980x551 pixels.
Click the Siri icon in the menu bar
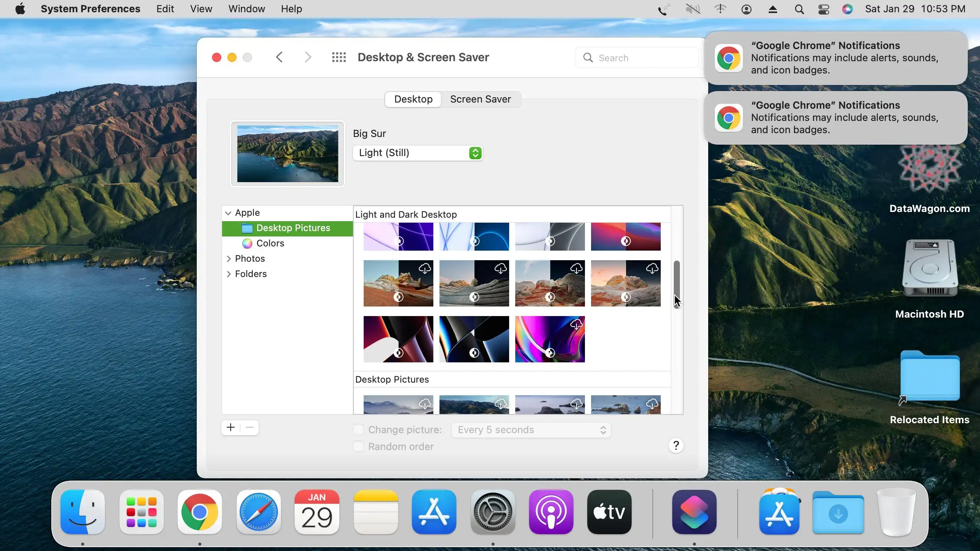pyautogui.click(x=847, y=9)
